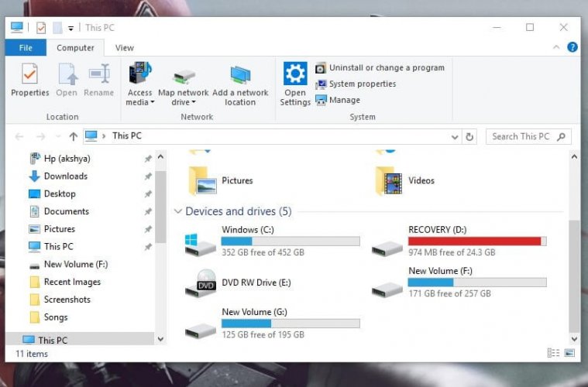Choose Add a network location
Screen dimensions: 588x387
tap(240, 84)
